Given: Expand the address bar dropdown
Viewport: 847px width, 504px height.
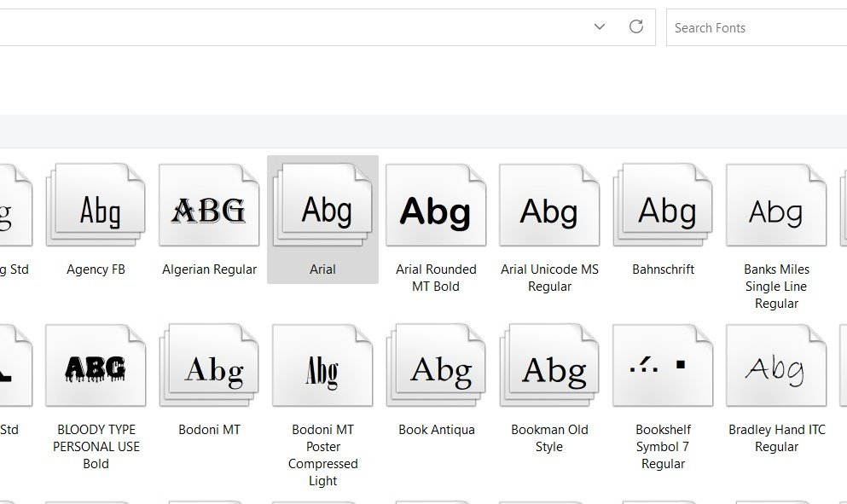Looking at the screenshot, I should coord(599,26).
